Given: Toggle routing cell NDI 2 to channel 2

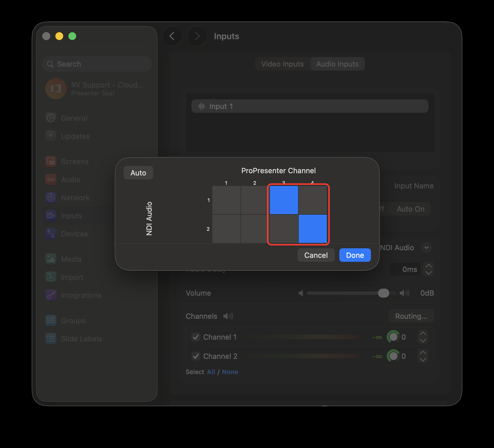Looking at the screenshot, I should point(255,229).
